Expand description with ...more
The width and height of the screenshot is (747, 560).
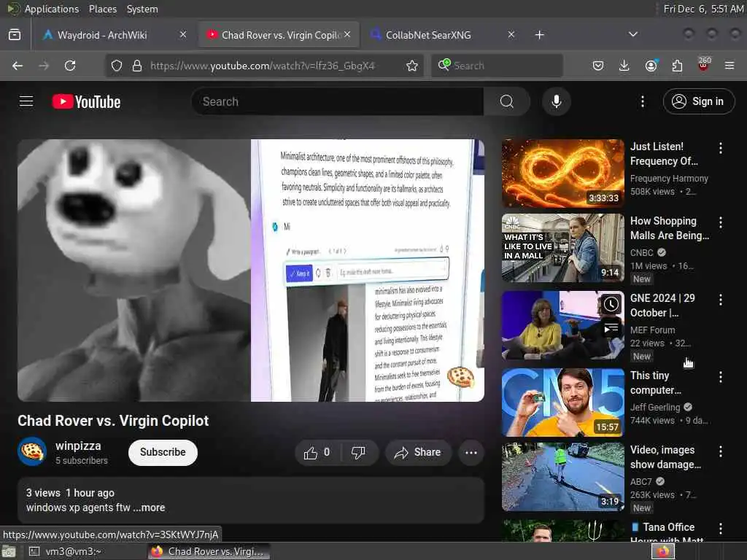coord(149,507)
